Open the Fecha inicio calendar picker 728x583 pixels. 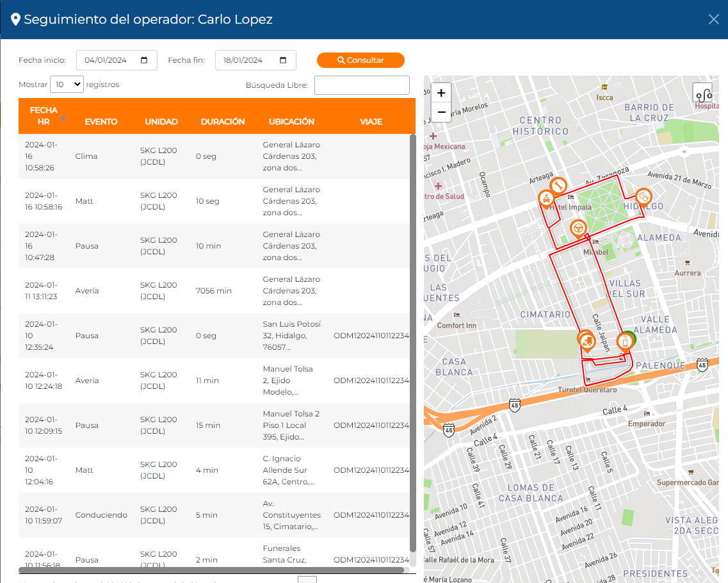[x=144, y=60]
